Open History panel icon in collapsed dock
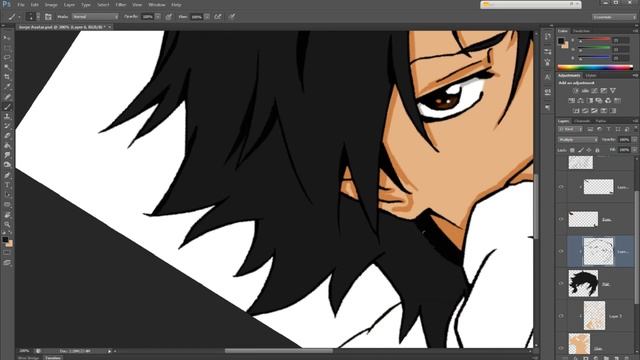Screen dimensions: 640x360 pyautogui.click(x=548, y=36)
